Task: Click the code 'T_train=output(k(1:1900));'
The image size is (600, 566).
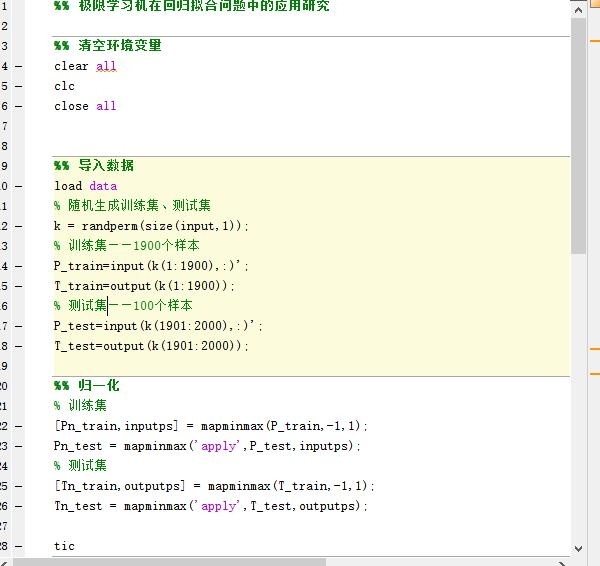Action: [x=144, y=286]
